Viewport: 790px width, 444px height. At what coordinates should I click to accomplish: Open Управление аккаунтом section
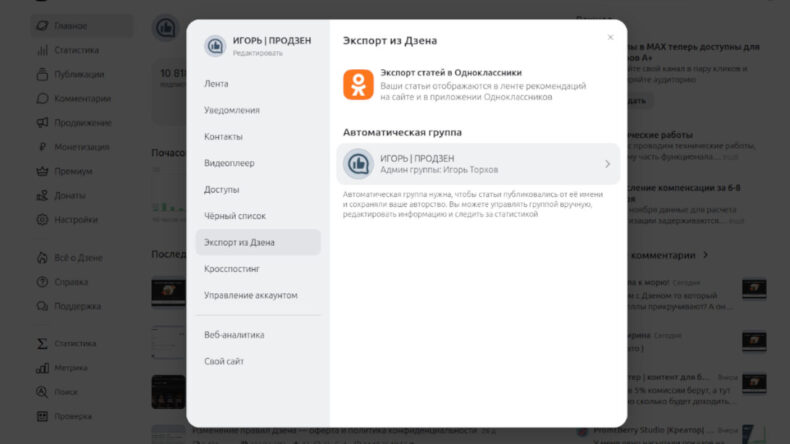click(248, 295)
